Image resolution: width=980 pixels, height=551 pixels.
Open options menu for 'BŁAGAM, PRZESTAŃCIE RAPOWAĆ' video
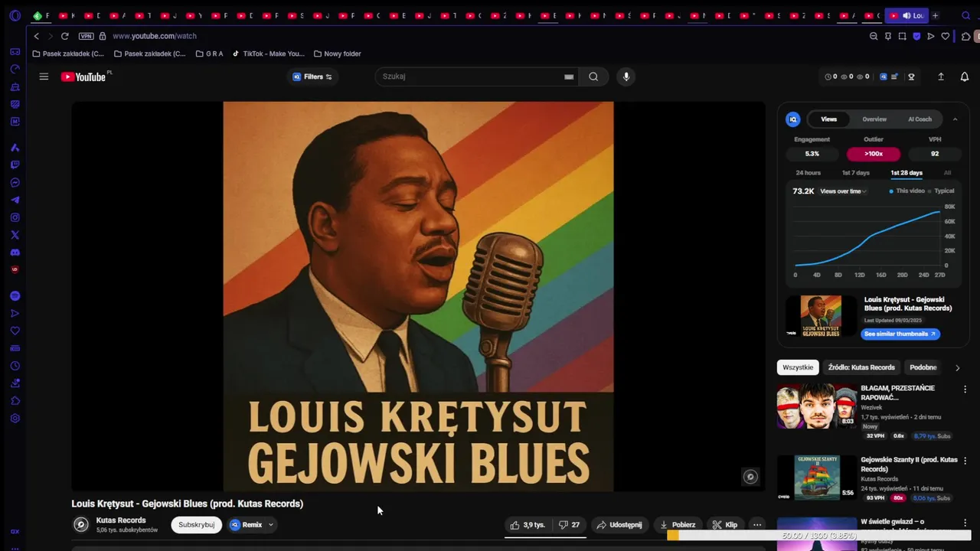point(965,389)
